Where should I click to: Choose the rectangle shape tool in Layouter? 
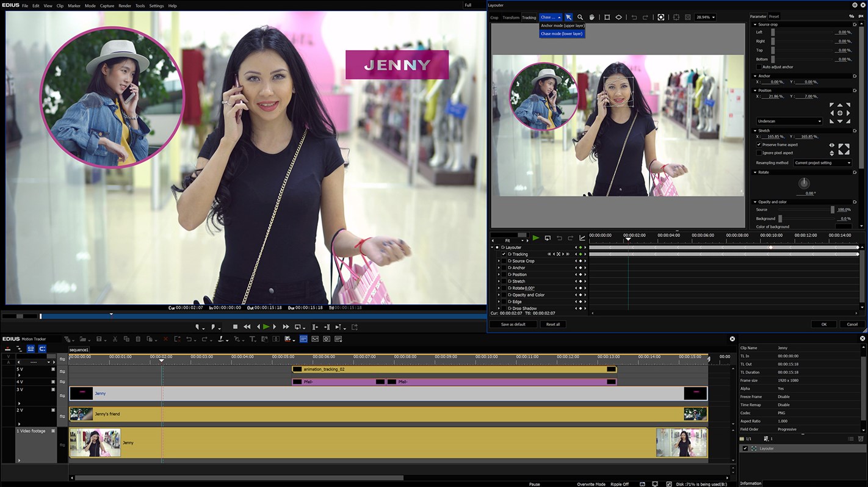pyautogui.click(x=607, y=17)
